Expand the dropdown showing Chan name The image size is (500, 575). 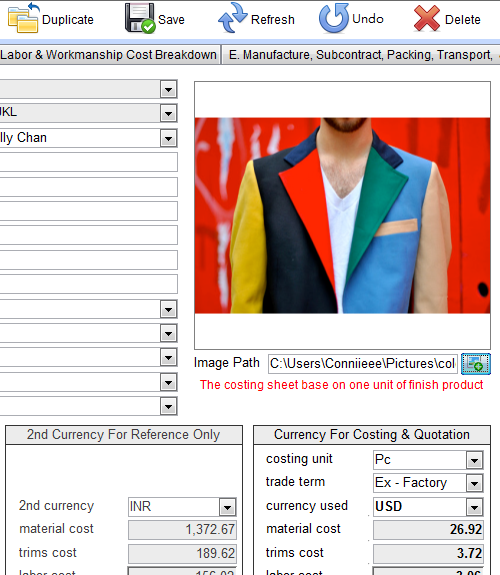[168, 138]
